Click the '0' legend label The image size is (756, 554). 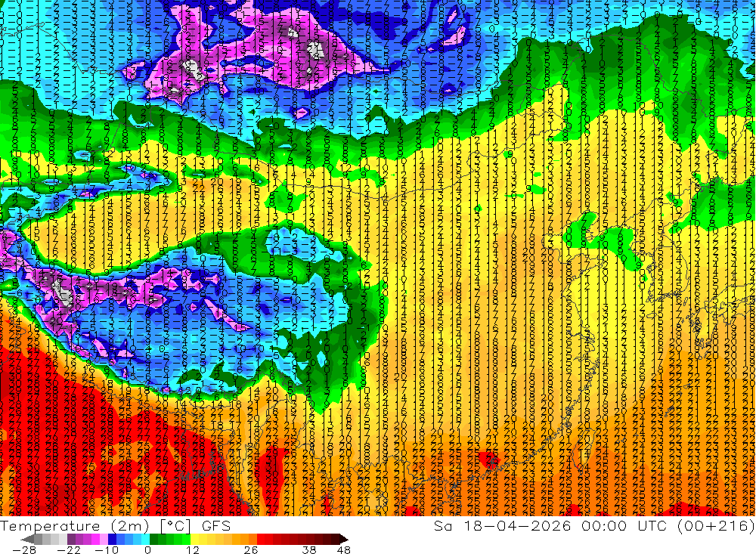pos(147,550)
